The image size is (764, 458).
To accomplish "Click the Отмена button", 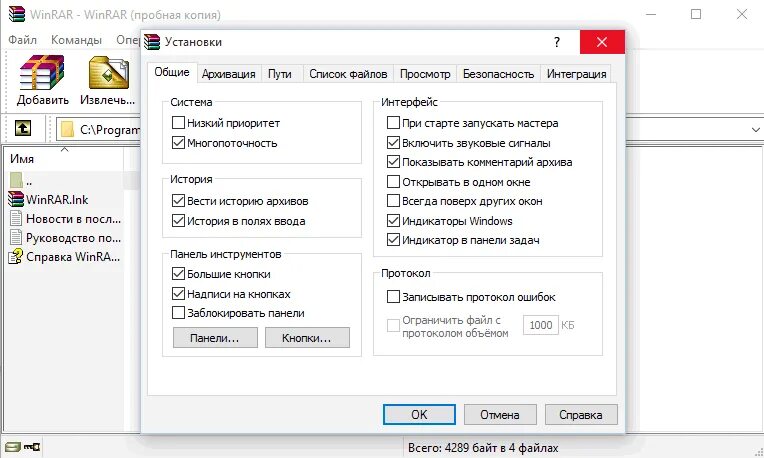I will click(x=500, y=415).
